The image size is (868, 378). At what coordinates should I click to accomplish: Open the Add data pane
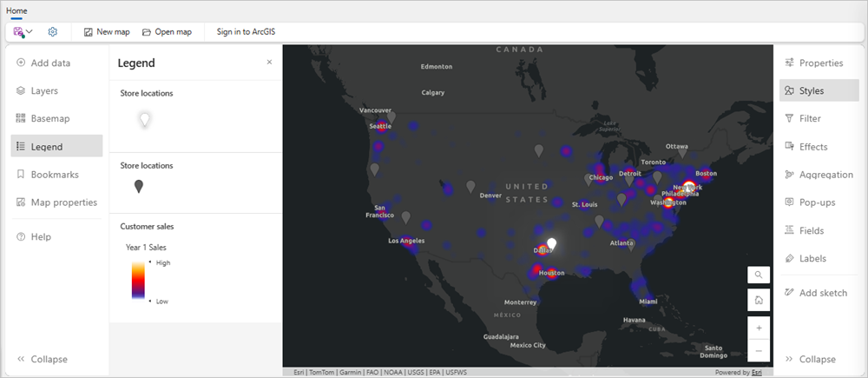tap(56, 63)
